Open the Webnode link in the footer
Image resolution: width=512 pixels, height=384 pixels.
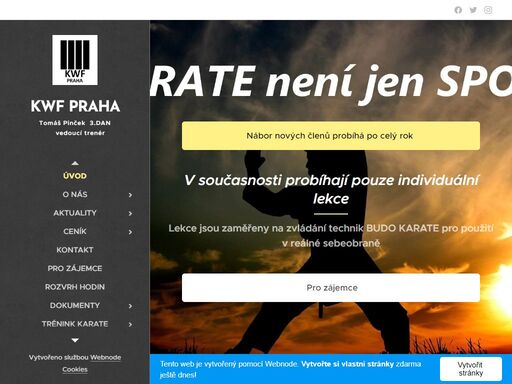[105, 357]
